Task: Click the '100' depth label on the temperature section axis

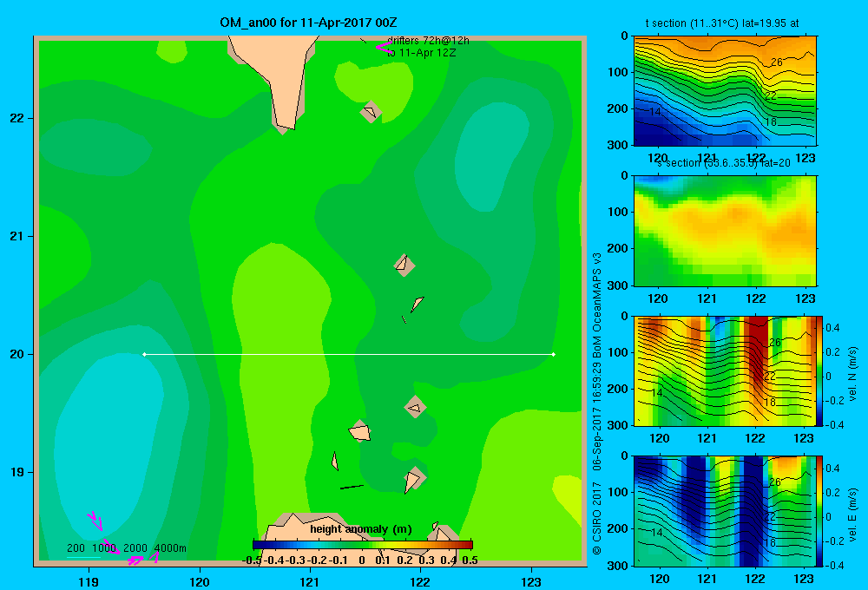Action: [618, 72]
